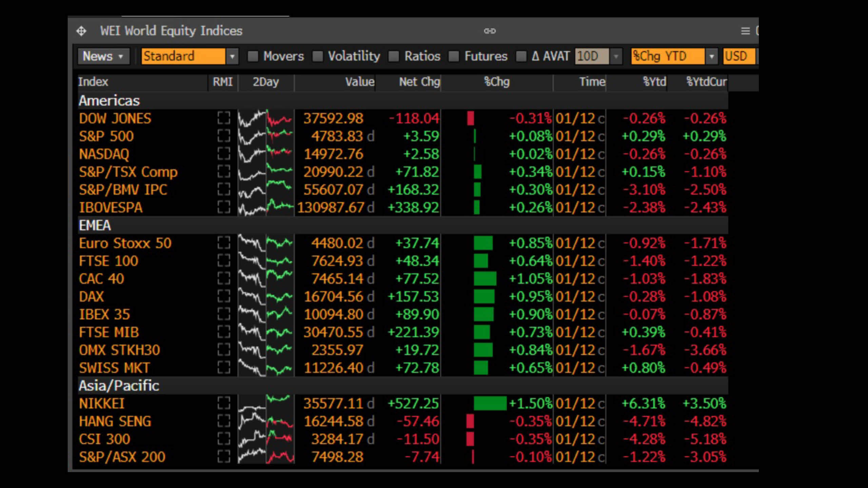This screenshot has height=488, width=868.
Task: Enable the Futures checkbox
Action: (x=454, y=56)
